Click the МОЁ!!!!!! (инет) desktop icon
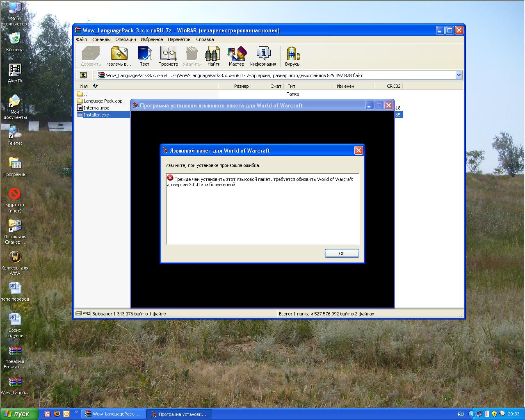The height and width of the screenshot is (420, 525). [x=15, y=201]
